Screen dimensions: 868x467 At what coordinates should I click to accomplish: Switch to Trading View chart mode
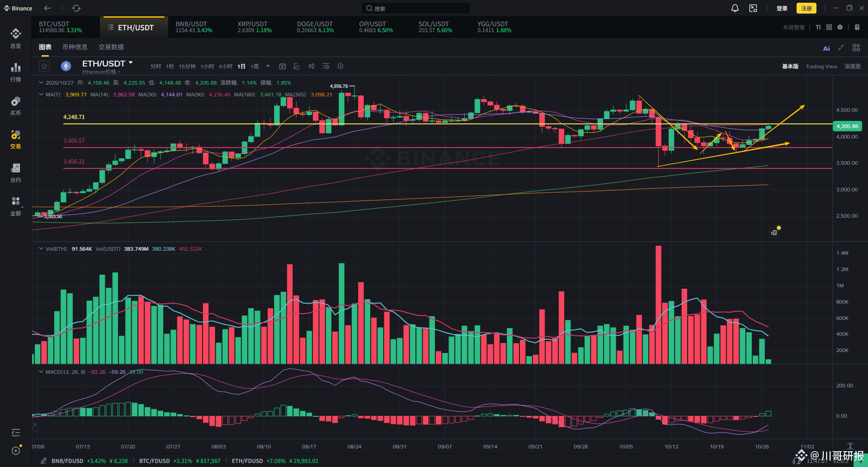(x=821, y=67)
